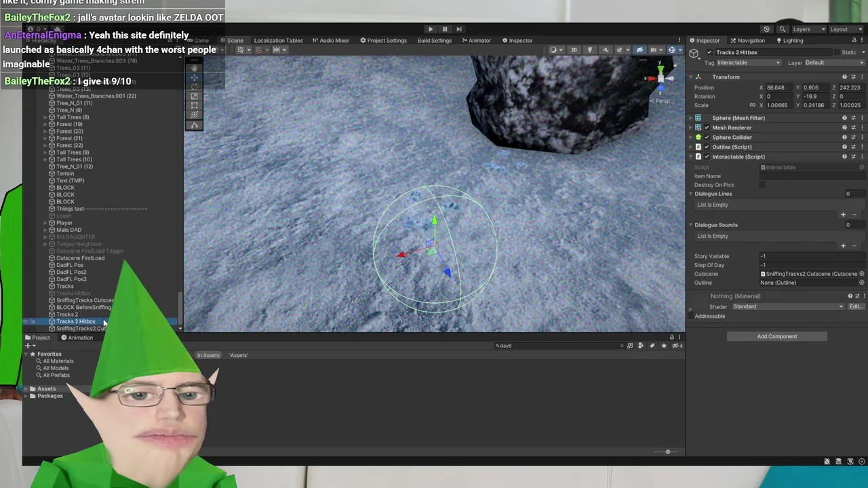Screen dimensions: 868x488
Task: Disable the Sphere Collider checkbox
Action: tap(707, 138)
